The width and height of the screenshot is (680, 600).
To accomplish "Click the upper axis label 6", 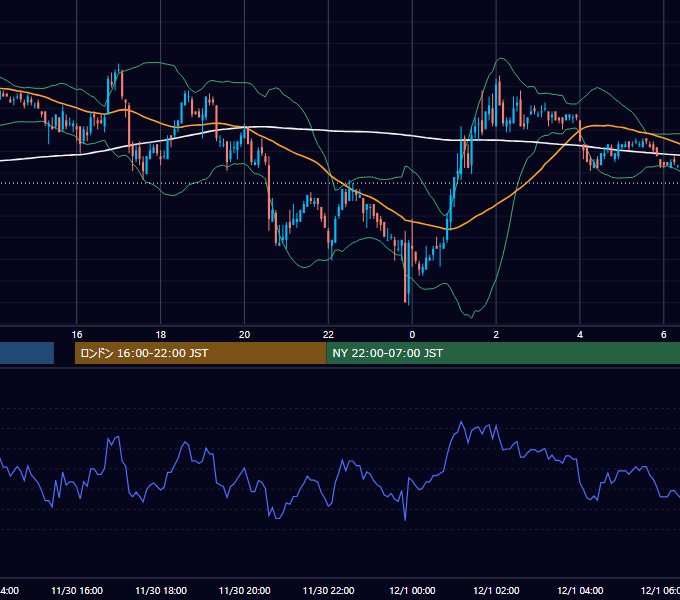I will 664,335.
